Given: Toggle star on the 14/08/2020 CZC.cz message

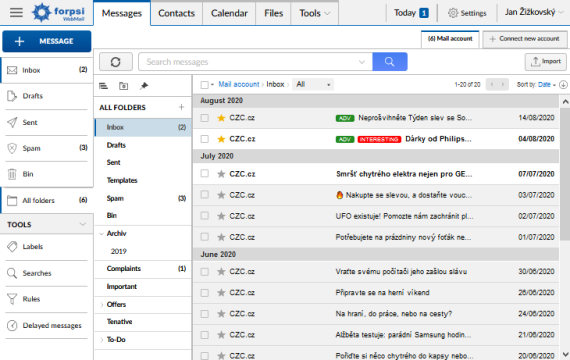Looking at the screenshot, I should (x=221, y=118).
